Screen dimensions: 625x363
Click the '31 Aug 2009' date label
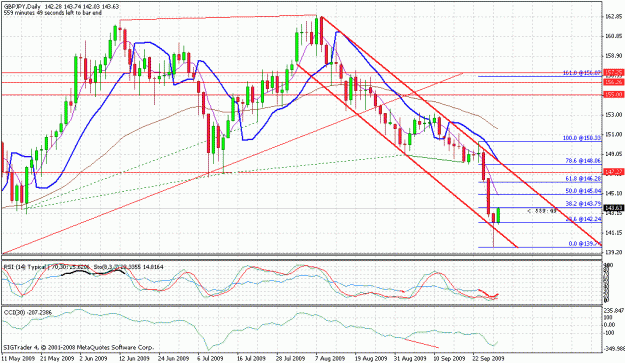coord(409,358)
